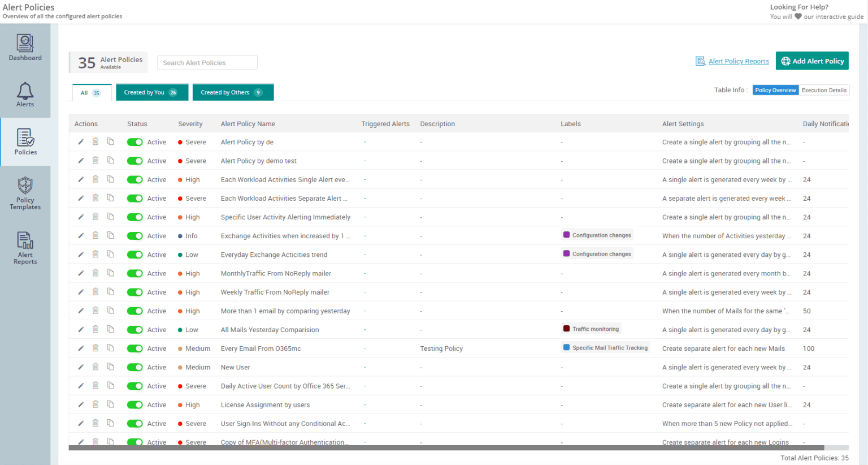The width and height of the screenshot is (868, 465).
Task: Click the Add Alert Policy button
Action: point(811,61)
